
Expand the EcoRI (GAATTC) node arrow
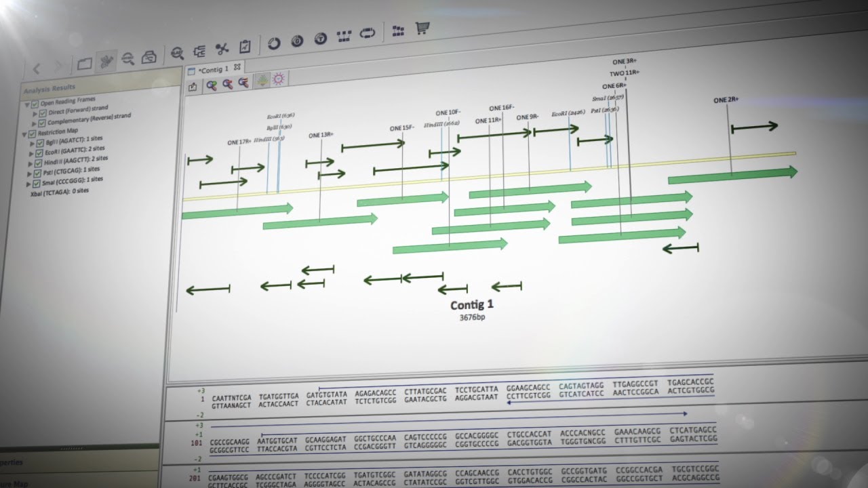pos(31,155)
